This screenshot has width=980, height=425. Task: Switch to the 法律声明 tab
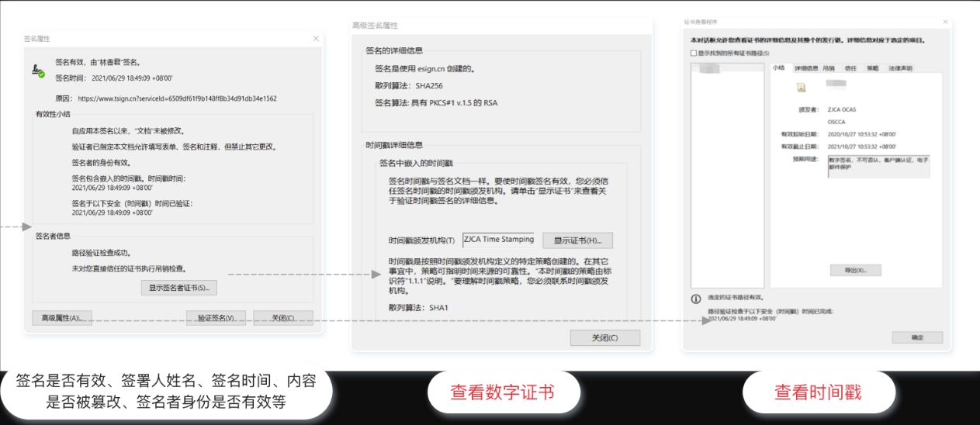pyautogui.click(x=900, y=68)
